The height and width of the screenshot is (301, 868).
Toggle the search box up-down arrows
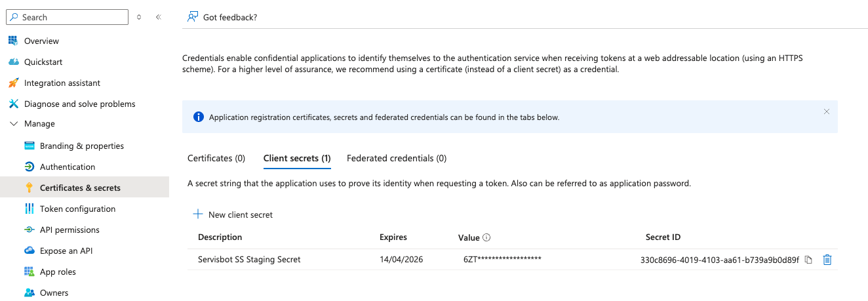pos(139,17)
